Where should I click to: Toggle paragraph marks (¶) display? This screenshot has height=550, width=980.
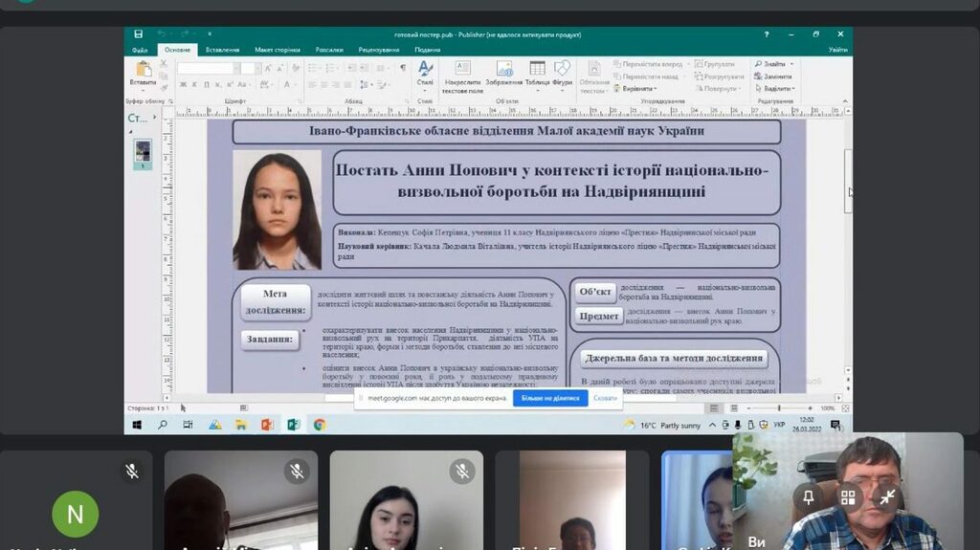tap(403, 68)
